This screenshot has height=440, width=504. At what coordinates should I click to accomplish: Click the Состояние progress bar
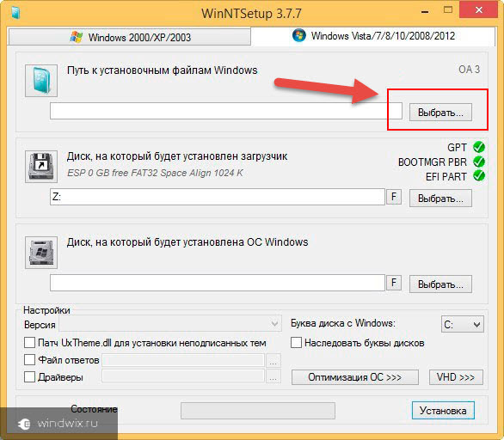pyautogui.click(x=258, y=411)
